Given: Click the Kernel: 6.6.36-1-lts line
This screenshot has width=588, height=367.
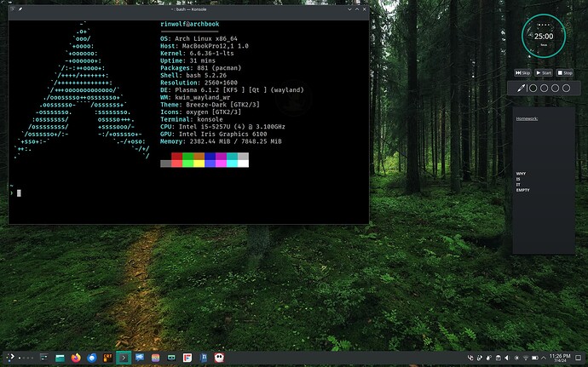Looking at the screenshot, I should point(197,54).
